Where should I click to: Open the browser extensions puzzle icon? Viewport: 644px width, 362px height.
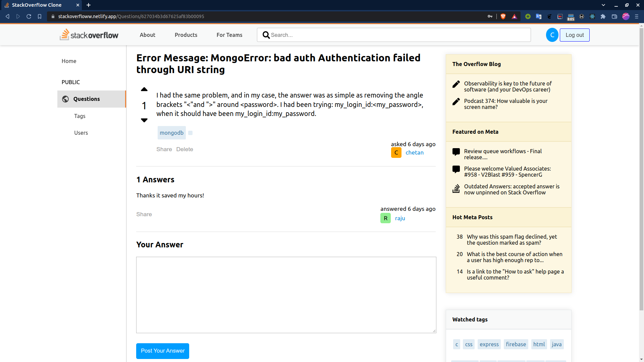pyautogui.click(x=603, y=16)
